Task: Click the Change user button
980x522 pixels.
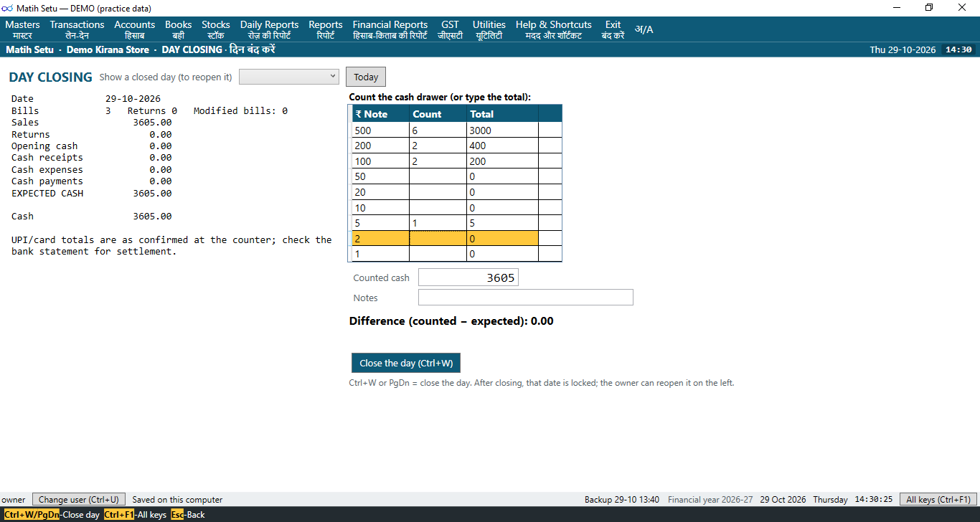Action: pos(79,499)
